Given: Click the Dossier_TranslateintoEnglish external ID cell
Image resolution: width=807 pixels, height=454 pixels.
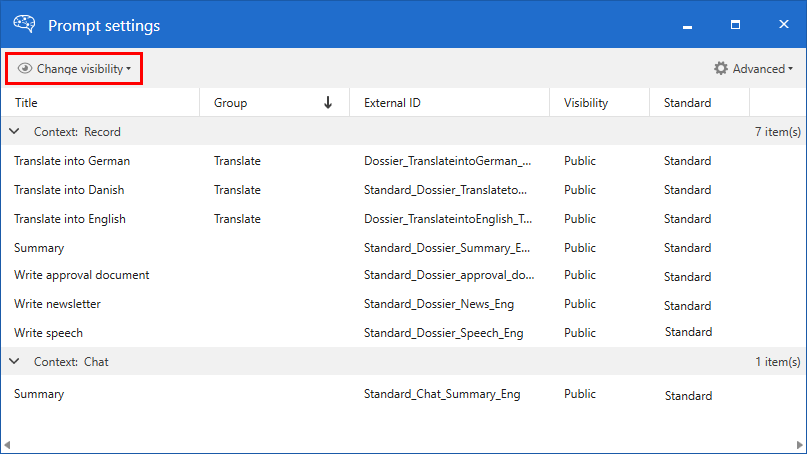Looking at the screenshot, I should tap(448, 219).
